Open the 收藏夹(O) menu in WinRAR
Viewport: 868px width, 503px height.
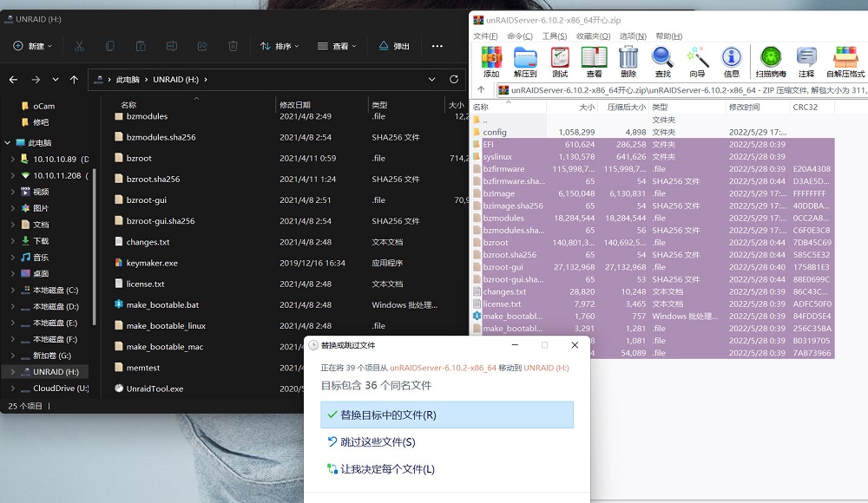pyautogui.click(x=593, y=36)
